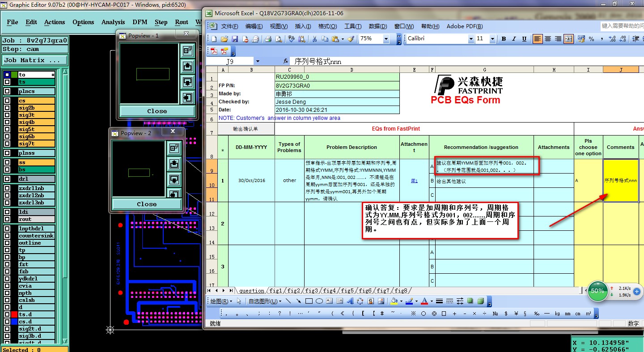Click the 输出确认单 button in the sheet
The height and width of the screenshot is (352, 644).
click(246, 129)
